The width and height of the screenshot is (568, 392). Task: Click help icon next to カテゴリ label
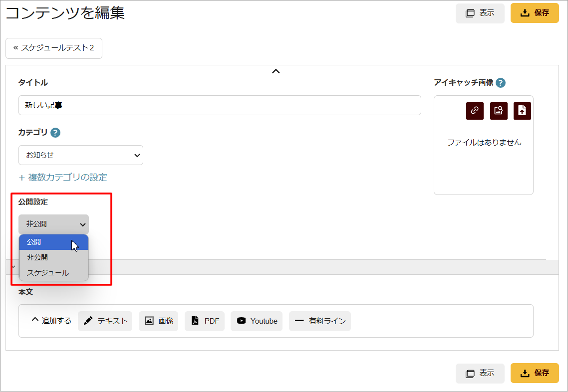[x=55, y=133]
